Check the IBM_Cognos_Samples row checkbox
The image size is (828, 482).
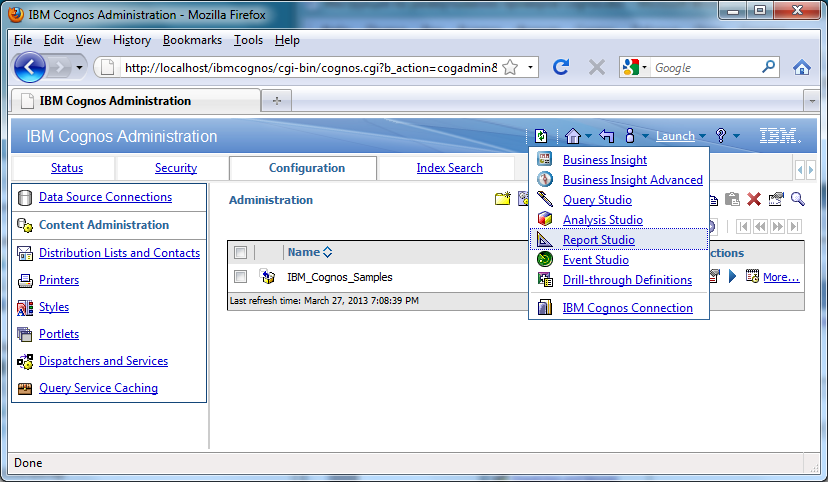(x=240, y=276)
